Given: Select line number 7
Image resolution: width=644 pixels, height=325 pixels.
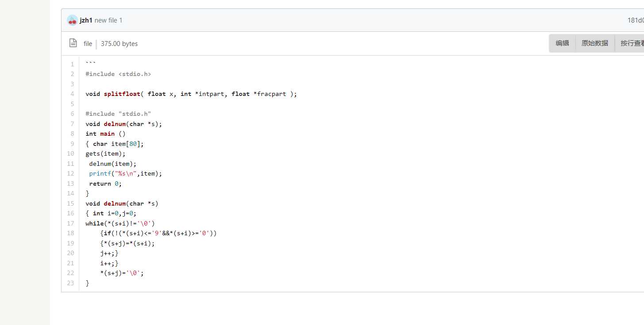Looking at the screenshot, I should tap(72, 124).
